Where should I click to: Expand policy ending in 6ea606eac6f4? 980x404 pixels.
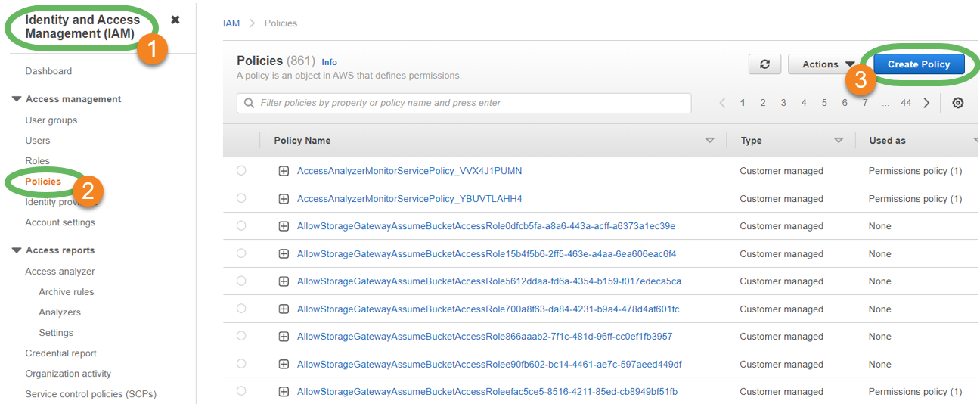pos(284,254)
